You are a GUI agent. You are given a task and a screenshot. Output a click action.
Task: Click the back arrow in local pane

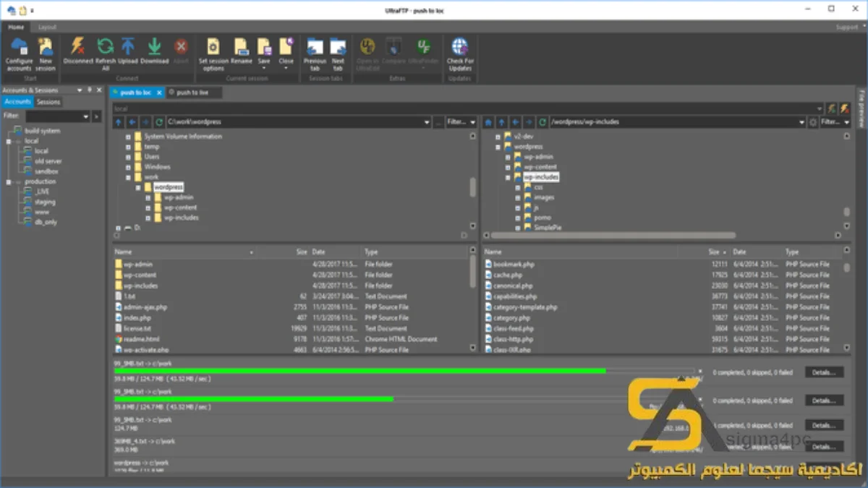click(132, 122)
